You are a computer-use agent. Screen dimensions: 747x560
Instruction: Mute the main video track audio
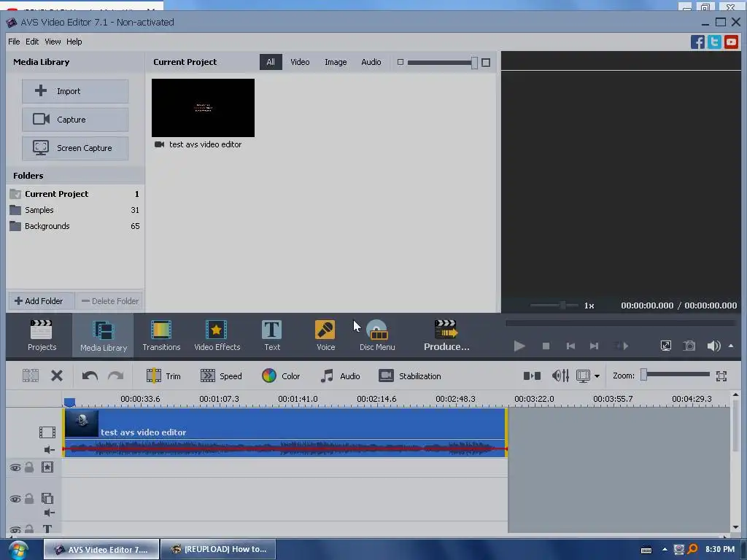pyautogui.click(x=49, y=449)
